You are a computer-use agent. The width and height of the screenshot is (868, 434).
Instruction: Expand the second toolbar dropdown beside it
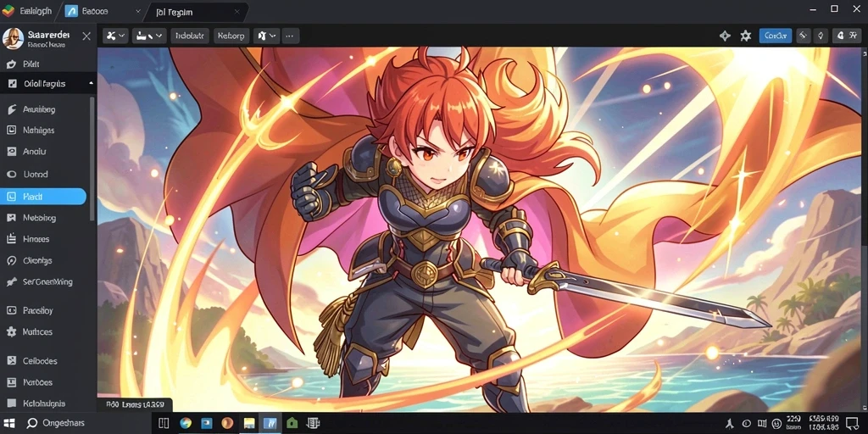(149, 36)
